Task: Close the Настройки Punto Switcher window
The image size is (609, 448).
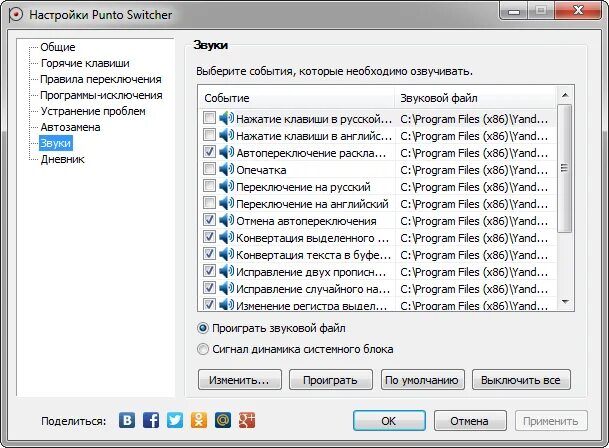Action: 579,10
